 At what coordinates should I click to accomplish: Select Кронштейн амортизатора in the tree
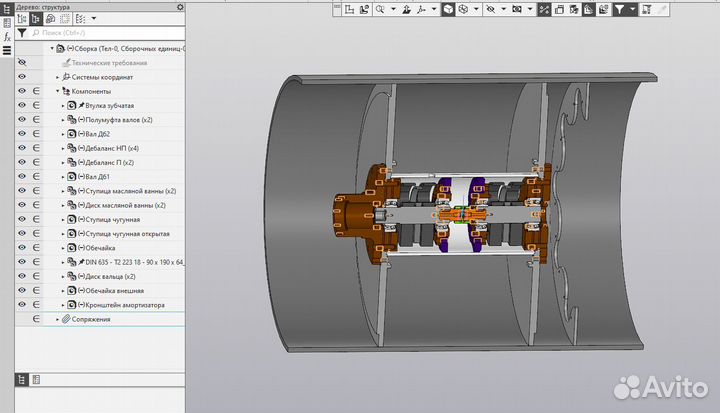(125, 305)
